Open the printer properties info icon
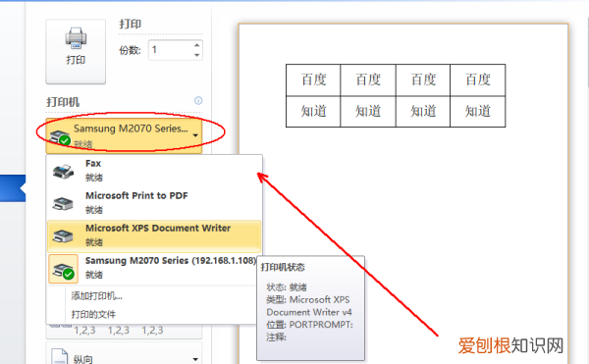589x364 pixels. tap(198, 101)
